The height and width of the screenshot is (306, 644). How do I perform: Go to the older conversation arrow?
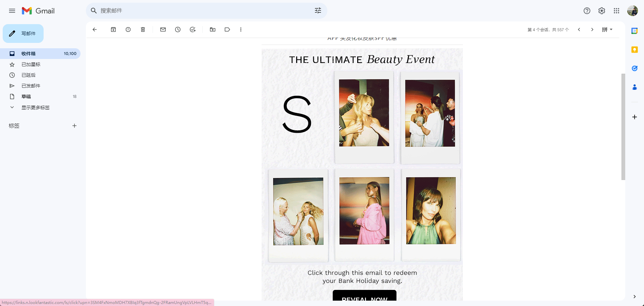coord(592,29)
